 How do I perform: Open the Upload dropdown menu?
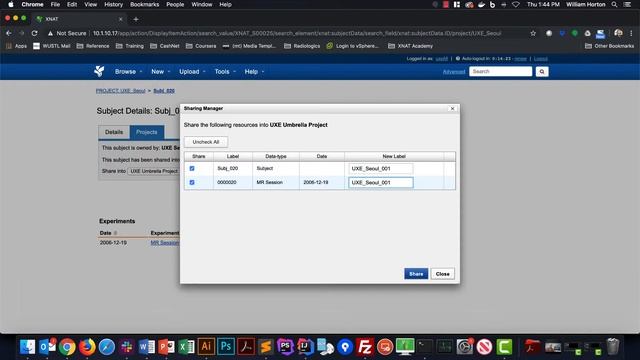tap(192, 71)
